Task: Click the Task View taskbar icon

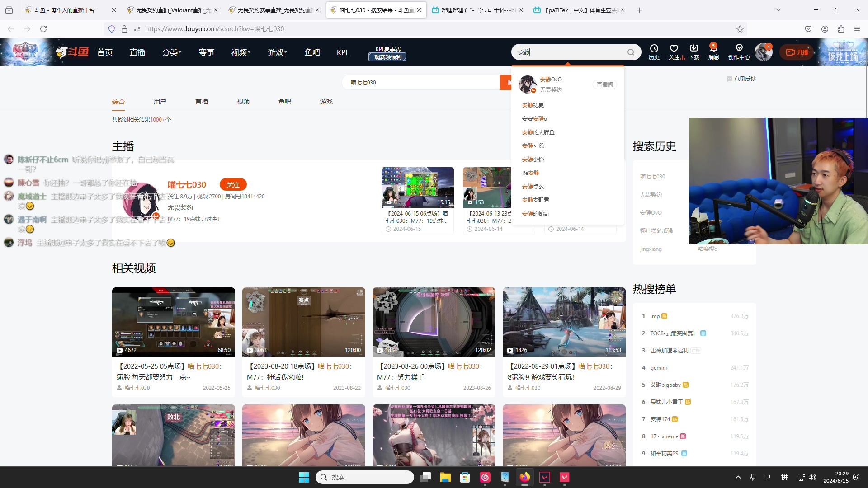Action: pos(425,477)
